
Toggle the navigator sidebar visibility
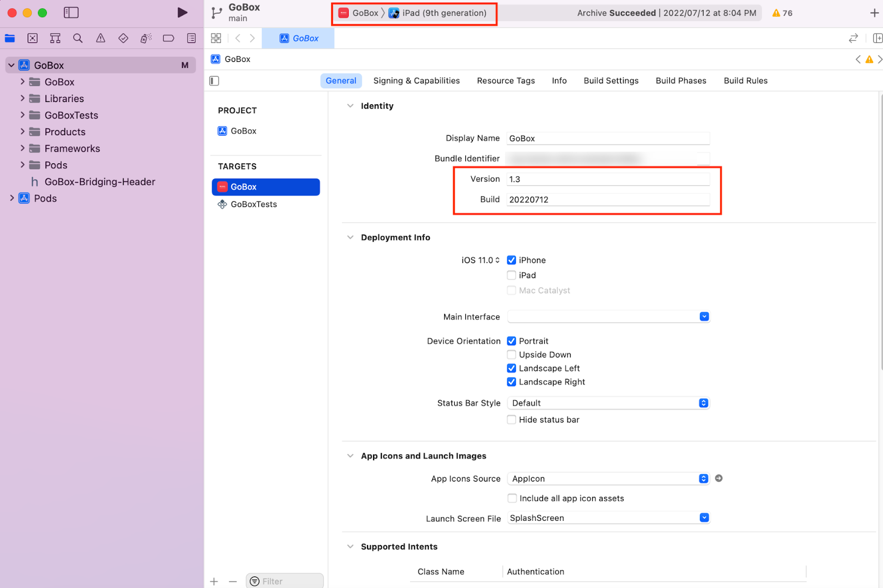coord(71,13)
